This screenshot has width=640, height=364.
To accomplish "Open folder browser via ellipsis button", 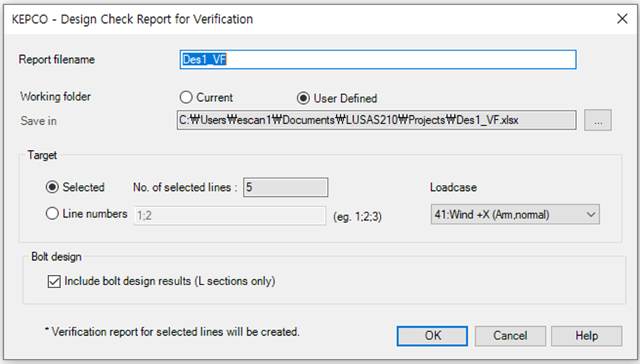I will point(598,120).
